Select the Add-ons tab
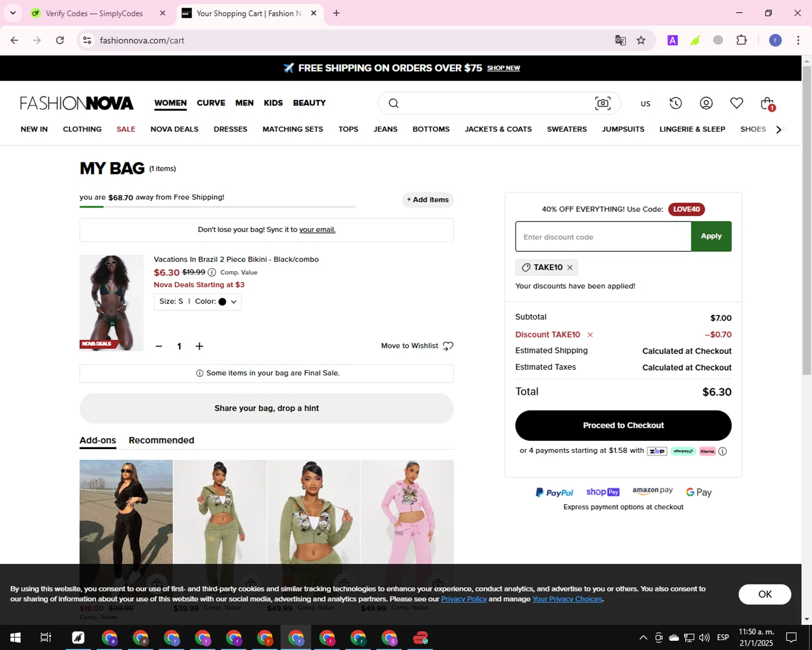 [98, 440]
